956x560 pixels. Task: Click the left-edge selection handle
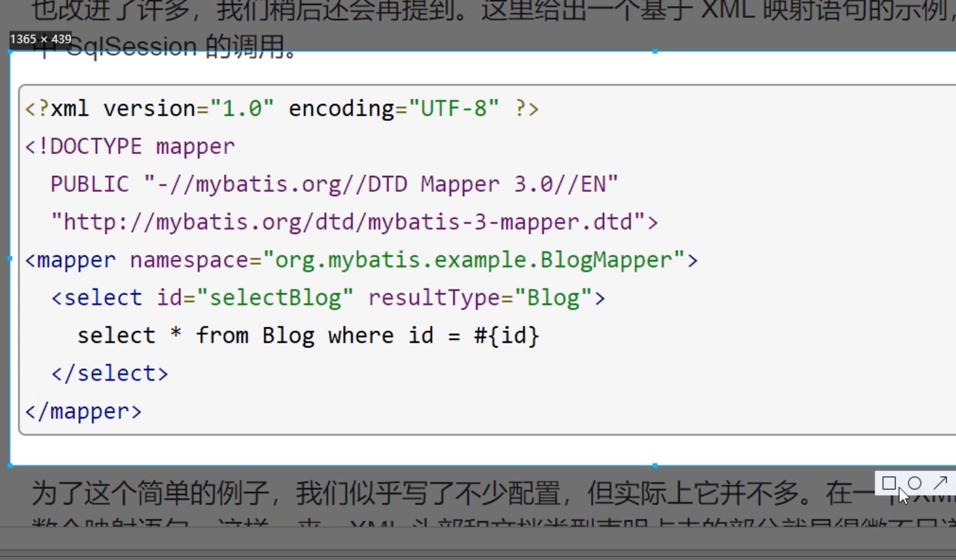point(9,259)
